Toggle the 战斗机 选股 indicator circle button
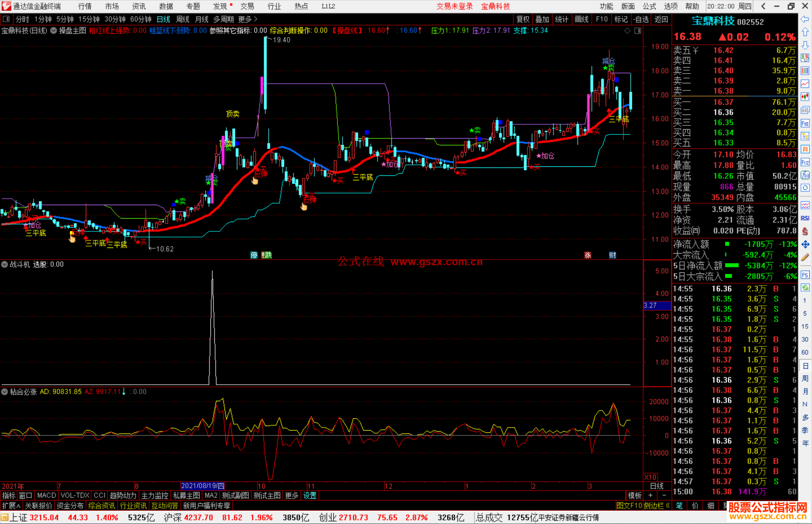The width and height of the screenshot is (812, 524). (5, 264)
